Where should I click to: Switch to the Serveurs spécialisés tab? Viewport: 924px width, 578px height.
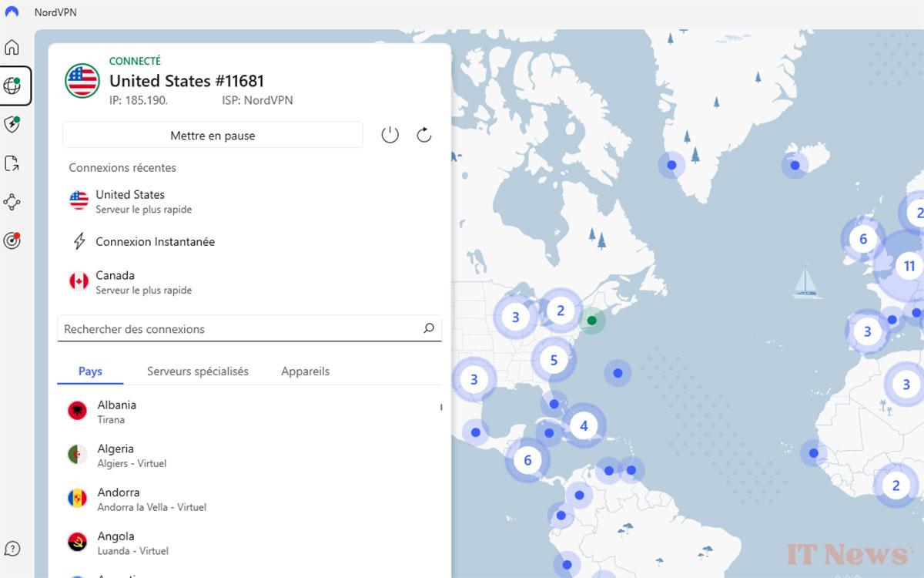[x=198, y=371]
